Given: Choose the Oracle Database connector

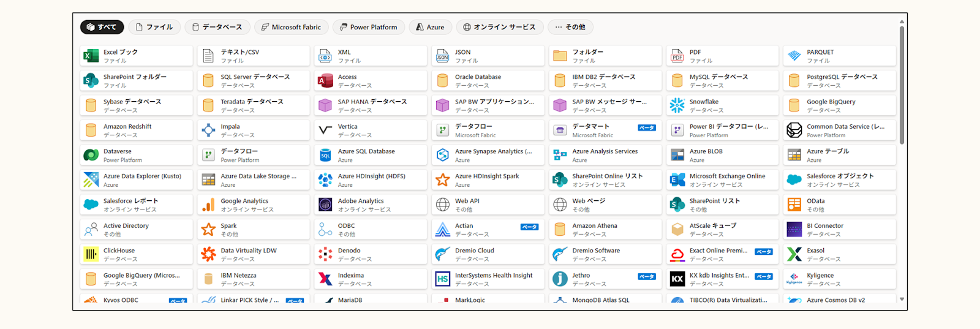Looking at the screenshot, I should point(488,81).
